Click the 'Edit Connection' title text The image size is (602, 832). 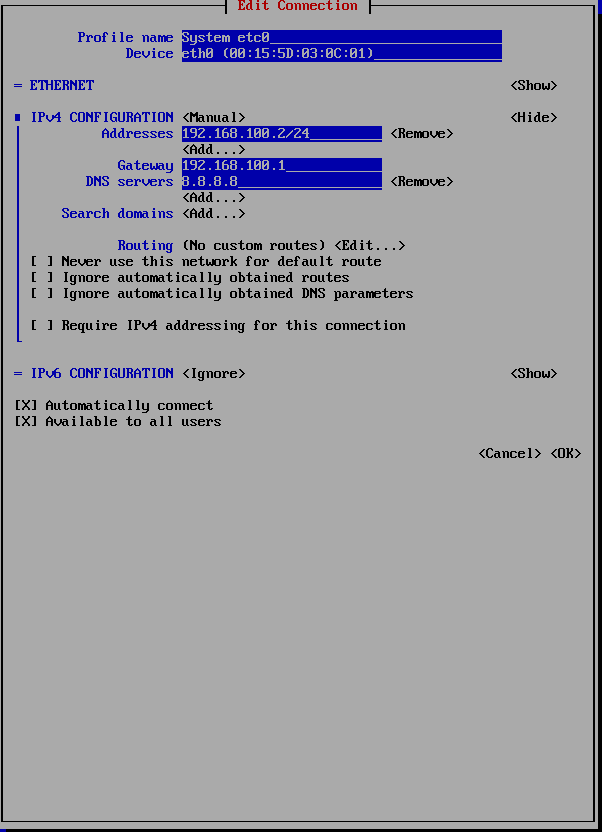298,6
